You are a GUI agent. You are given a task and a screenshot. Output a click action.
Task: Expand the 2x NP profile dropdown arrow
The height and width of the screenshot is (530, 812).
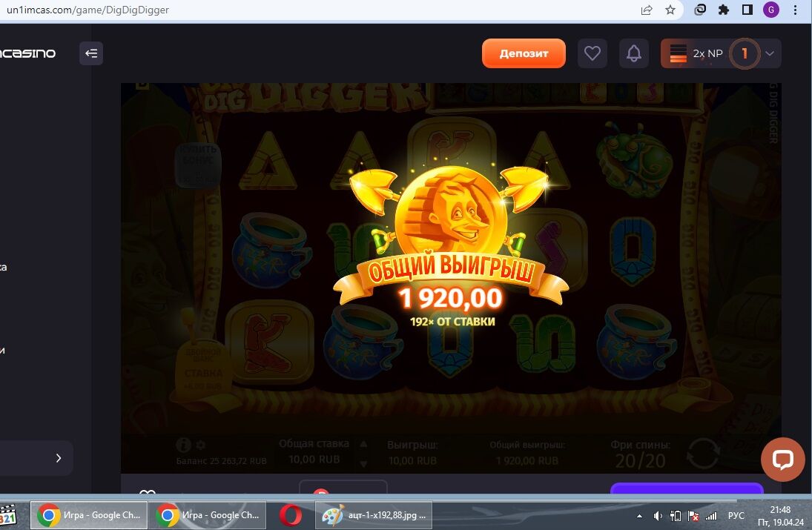(x=770, y=53)
